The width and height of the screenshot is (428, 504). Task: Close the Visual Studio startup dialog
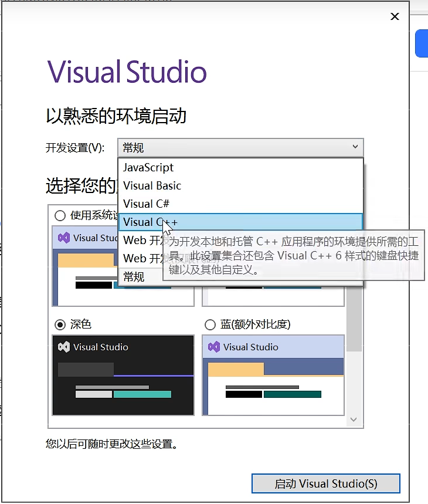pyautogui.click(x=395, y=16)
